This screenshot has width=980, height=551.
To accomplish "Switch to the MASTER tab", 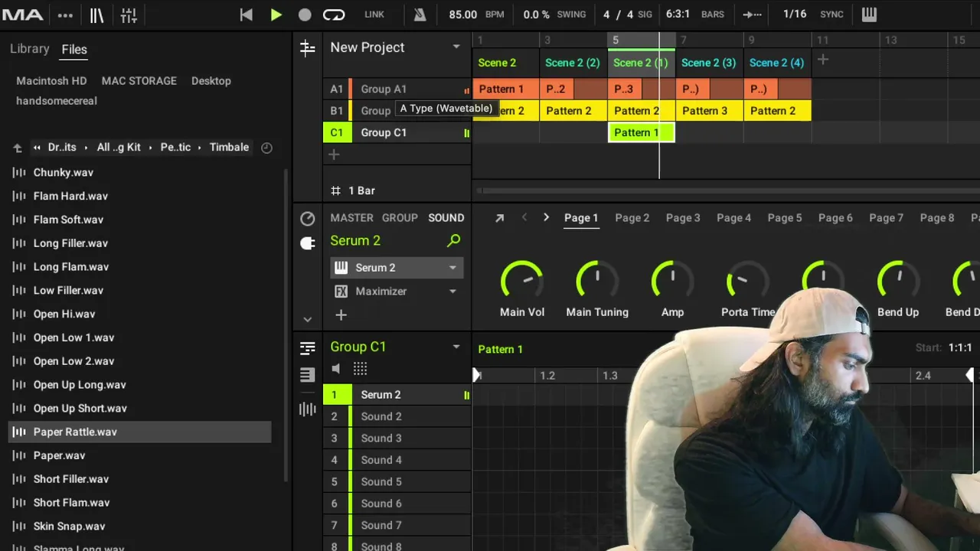I will (351, 217).
